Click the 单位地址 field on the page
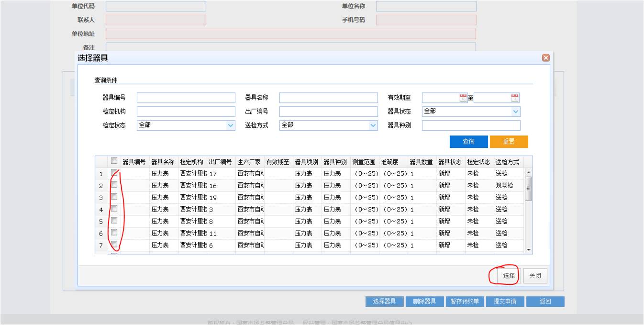 tap(291, 34)
